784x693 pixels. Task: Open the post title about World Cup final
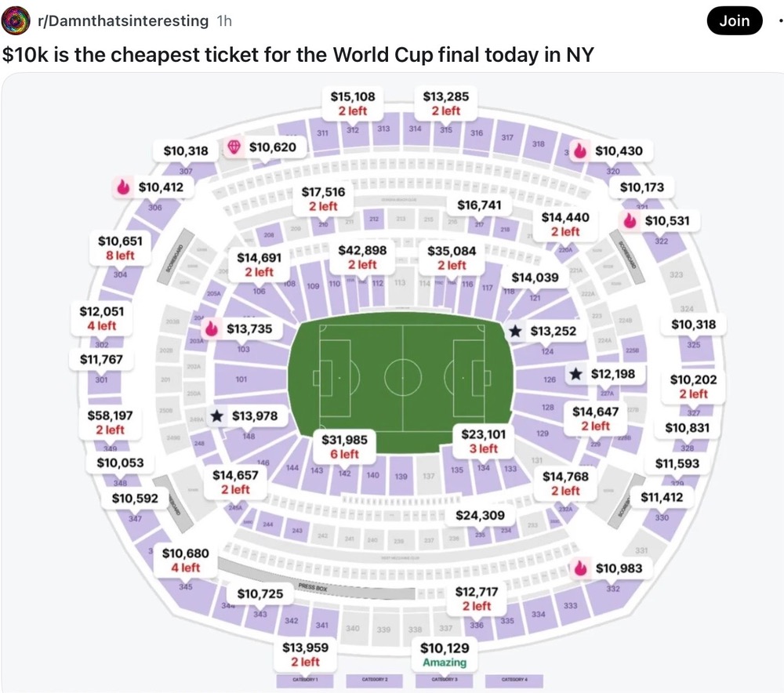click(x=298, y=55)
